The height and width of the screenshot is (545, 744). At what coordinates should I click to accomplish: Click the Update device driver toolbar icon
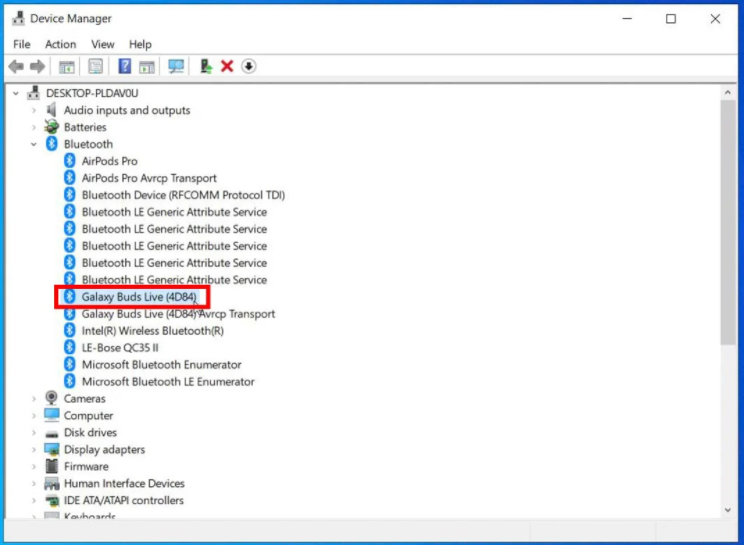(206, 66)
